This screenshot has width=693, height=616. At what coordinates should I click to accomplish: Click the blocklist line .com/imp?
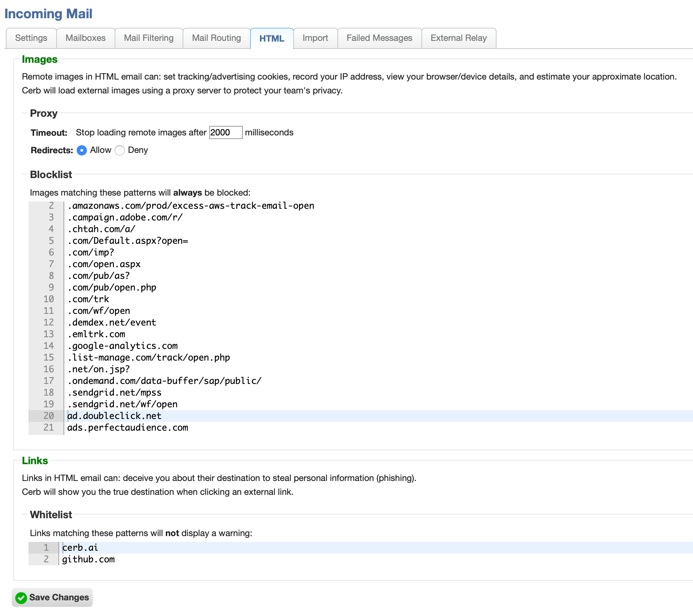(91, 253)
